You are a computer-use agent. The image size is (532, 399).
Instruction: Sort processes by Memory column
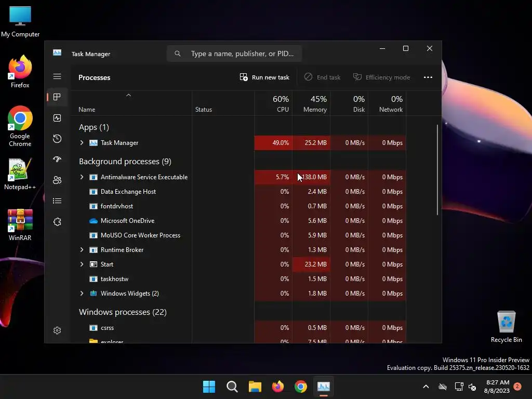click(311, 104)
